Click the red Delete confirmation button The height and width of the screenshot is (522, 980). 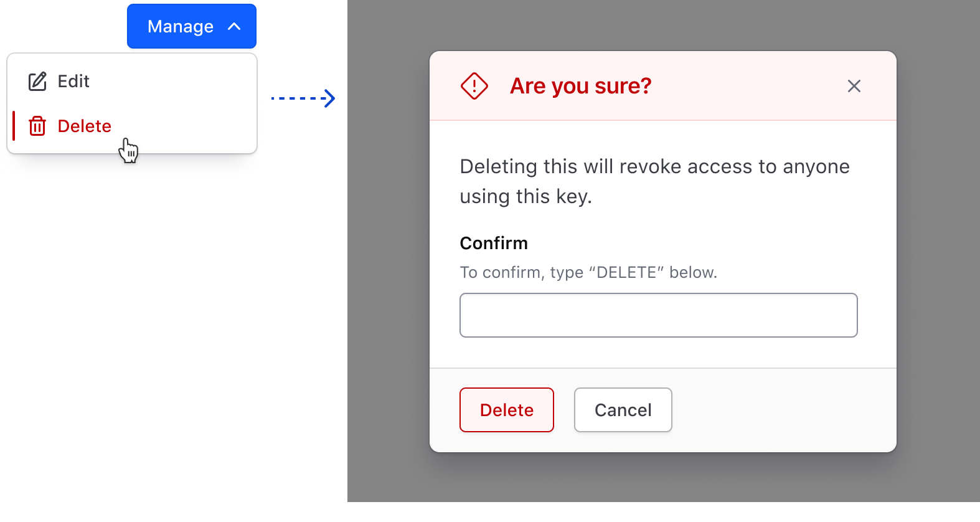[x=506, y=410]
